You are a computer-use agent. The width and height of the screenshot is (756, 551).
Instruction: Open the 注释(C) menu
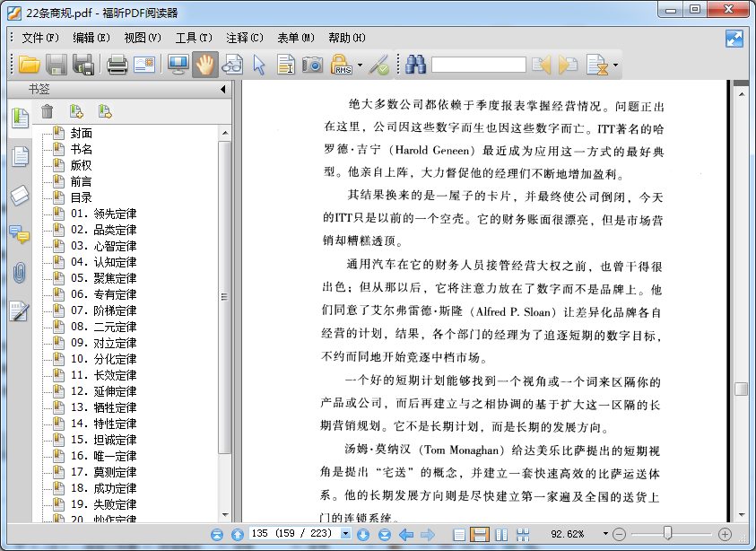[x=245, y=38]
